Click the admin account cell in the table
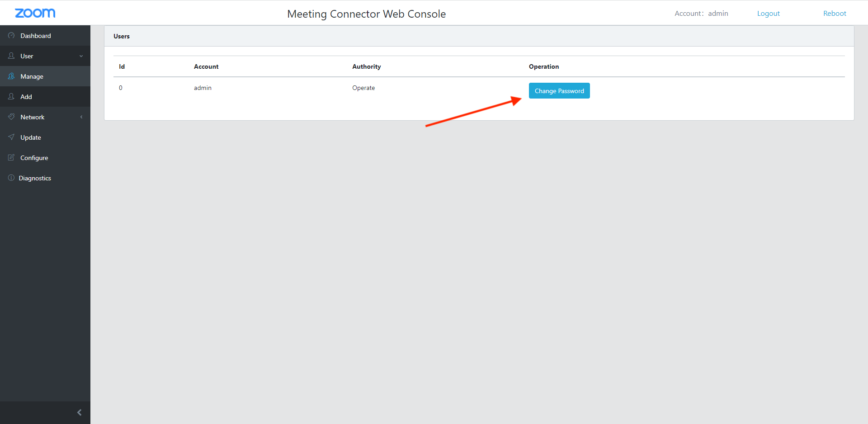The image size is (868, 424). point(203,88)
